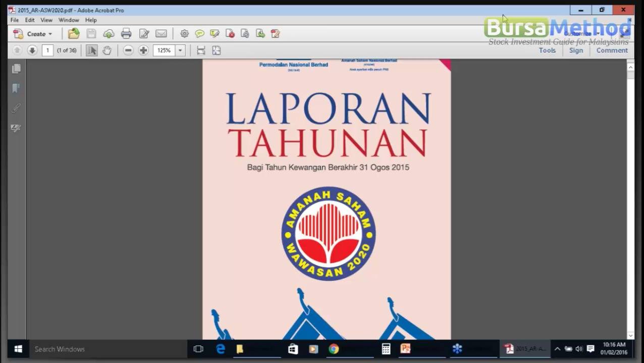Go to the previous page arrow
Screen dimensions: 644x363
point(17,50)
